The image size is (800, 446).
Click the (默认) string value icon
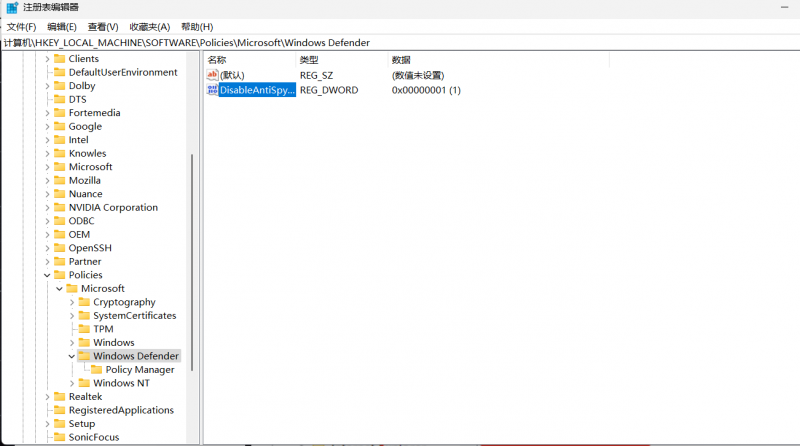[212, 75]
